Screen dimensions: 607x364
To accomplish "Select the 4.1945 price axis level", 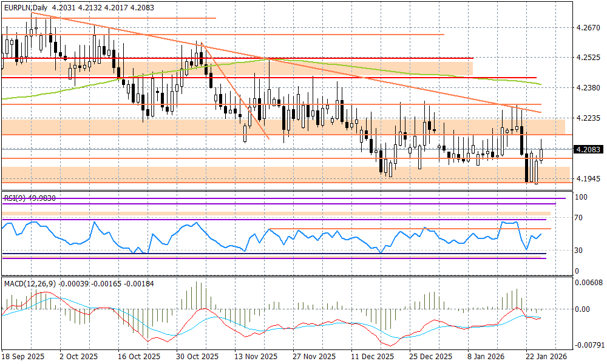I will pos(588,179).
